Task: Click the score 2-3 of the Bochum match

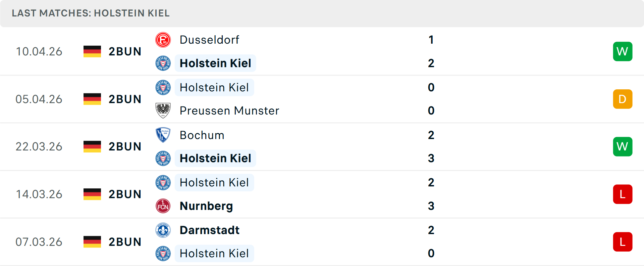Action: point(431,146)
